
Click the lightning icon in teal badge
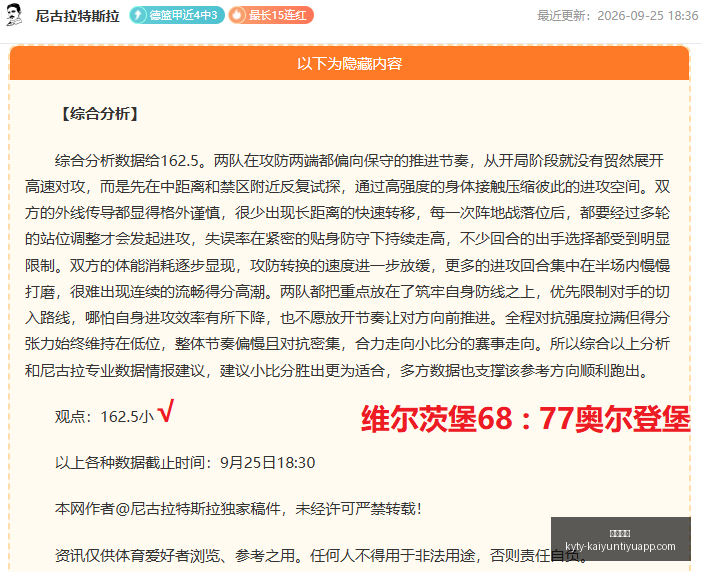138,15
